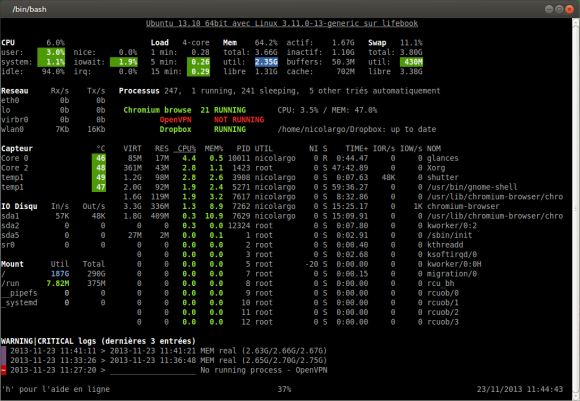
Task: Click the MEM% column header
Action: [214, 148]
